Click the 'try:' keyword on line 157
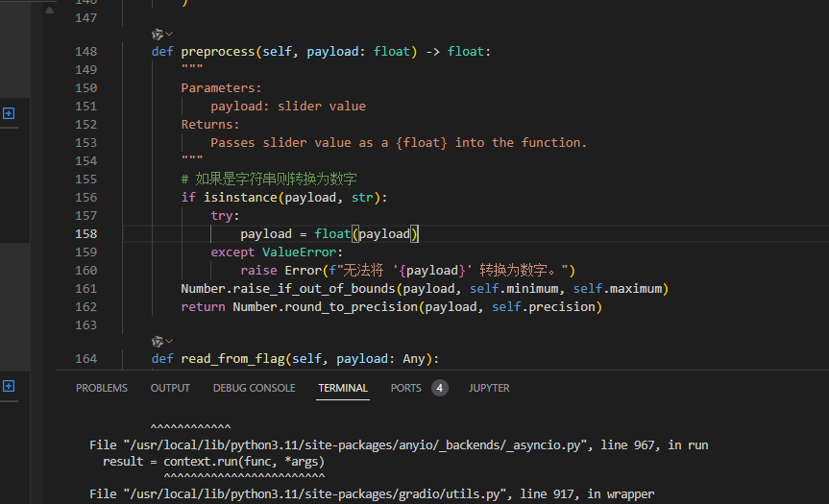The image size is (829, 504). [225, 216]
